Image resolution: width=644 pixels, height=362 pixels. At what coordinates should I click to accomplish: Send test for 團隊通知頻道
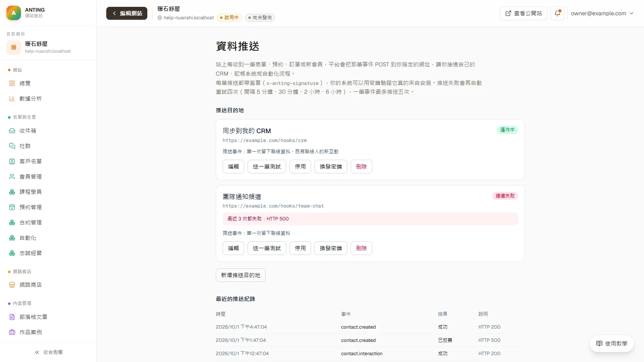267,248
